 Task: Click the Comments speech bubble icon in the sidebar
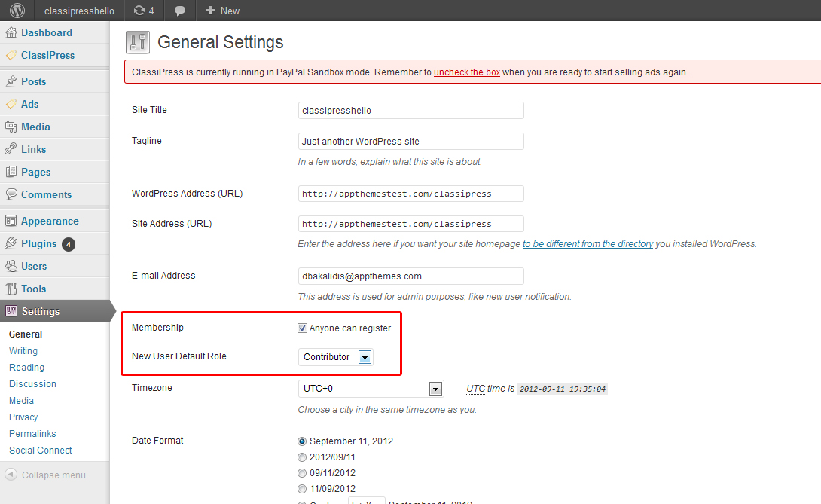coord(11,194)
